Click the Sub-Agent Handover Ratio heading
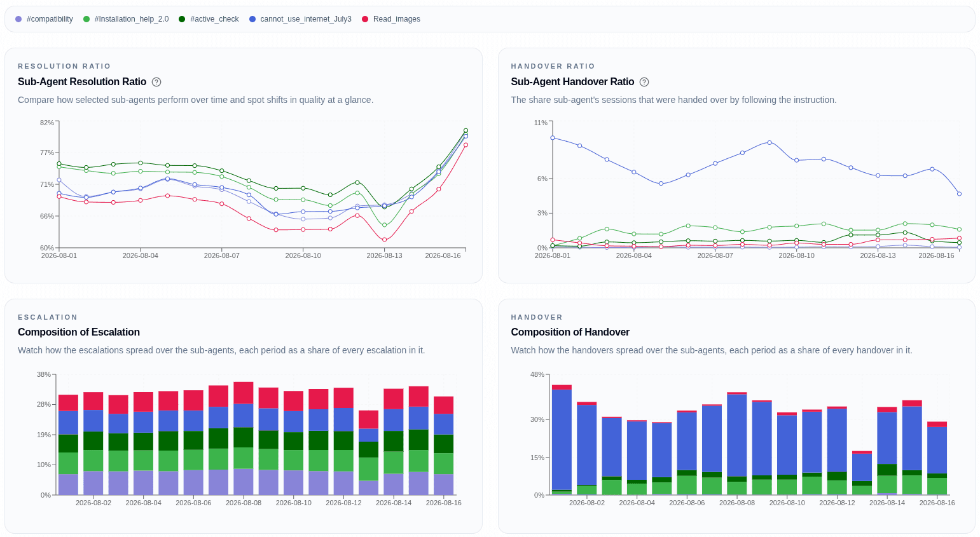The height and width of the screenshot is (537, 980). 573,82
